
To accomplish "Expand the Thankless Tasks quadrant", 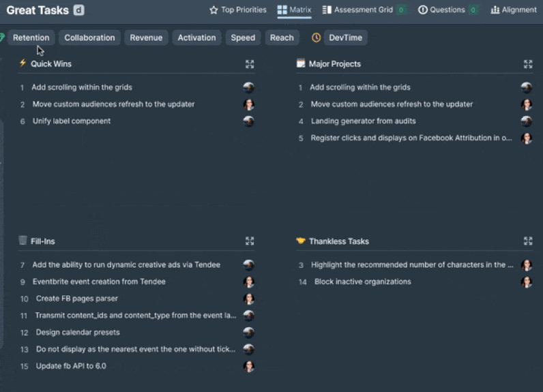I will point(528,241).
